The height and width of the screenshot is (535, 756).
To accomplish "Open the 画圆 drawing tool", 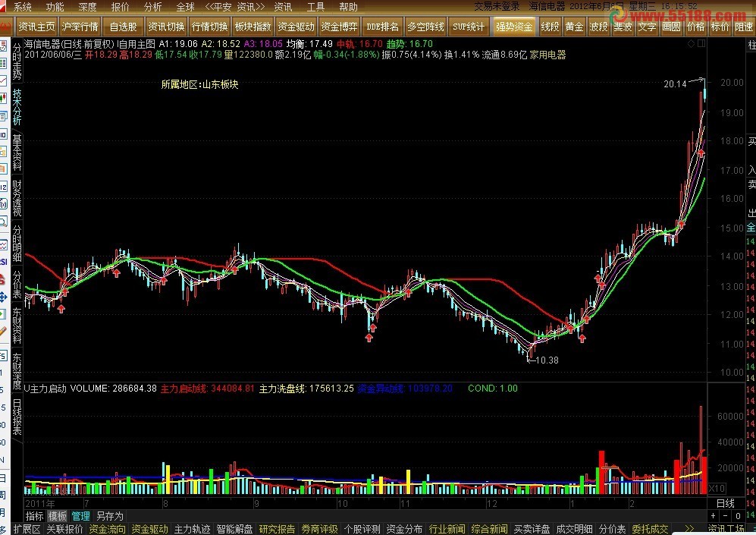I will tap(670, 25).
